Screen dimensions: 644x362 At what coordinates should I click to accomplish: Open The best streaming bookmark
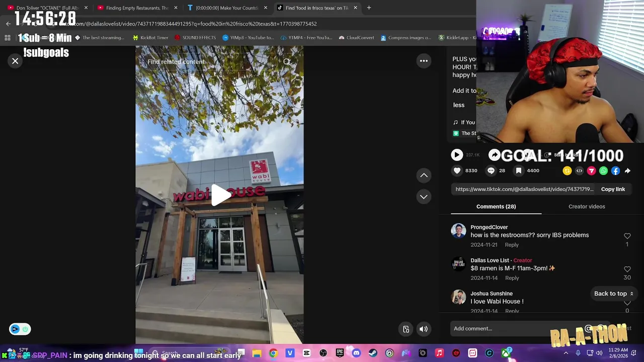point(99,38)
